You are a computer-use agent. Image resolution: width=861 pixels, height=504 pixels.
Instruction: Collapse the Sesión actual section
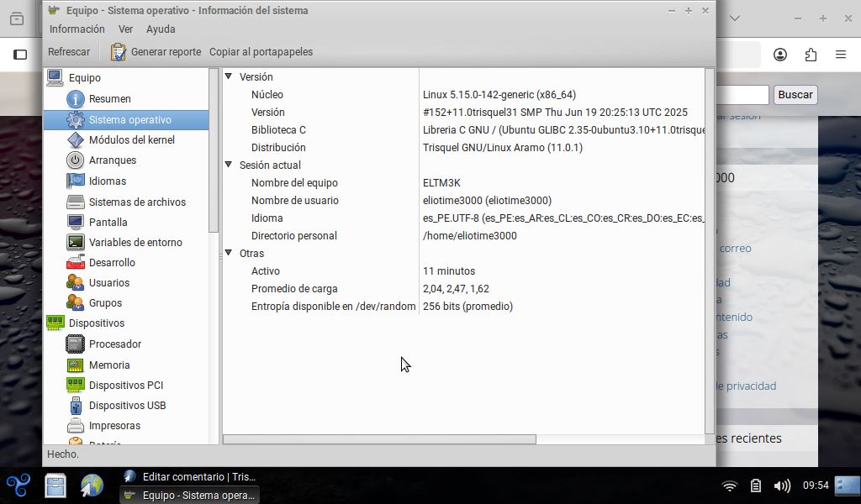click(229, 165)
